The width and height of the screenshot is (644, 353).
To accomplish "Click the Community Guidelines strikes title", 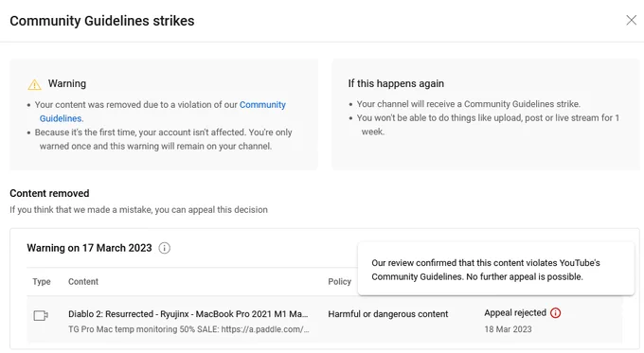I will tap(102, 21).
